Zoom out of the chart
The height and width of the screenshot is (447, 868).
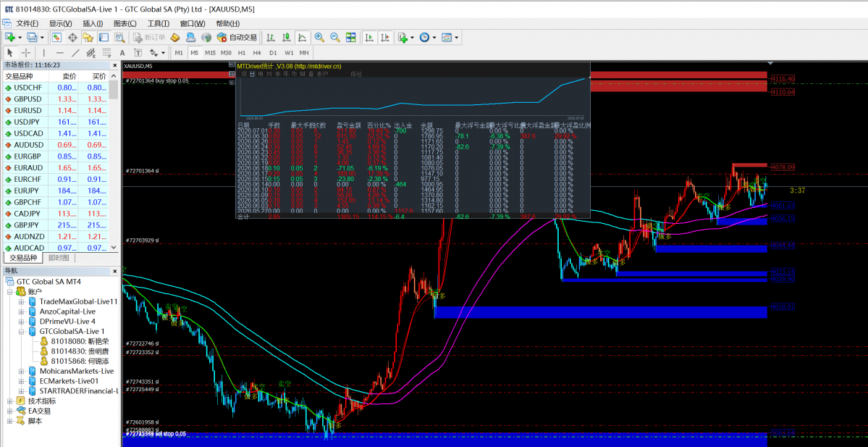335,37
